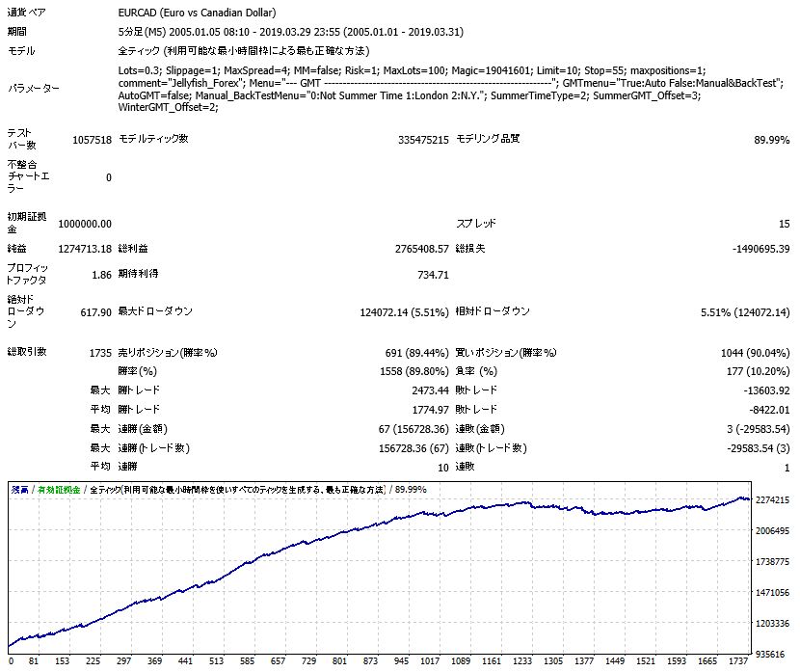Click the average profit trade value 1774.97
Image resolution: width=800 pixels, height=672 pixels.
click(x=430, y=409)
